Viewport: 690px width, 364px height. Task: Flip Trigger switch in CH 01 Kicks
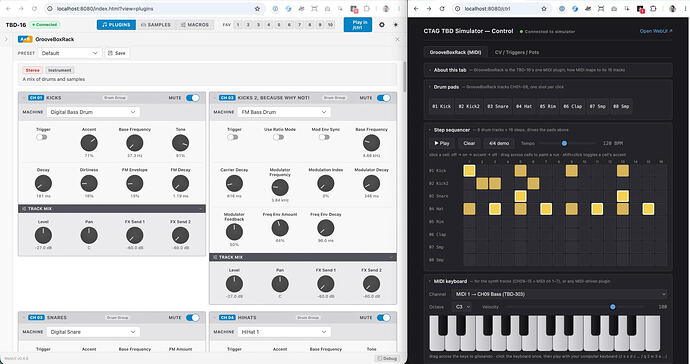[x=42, y=137]
